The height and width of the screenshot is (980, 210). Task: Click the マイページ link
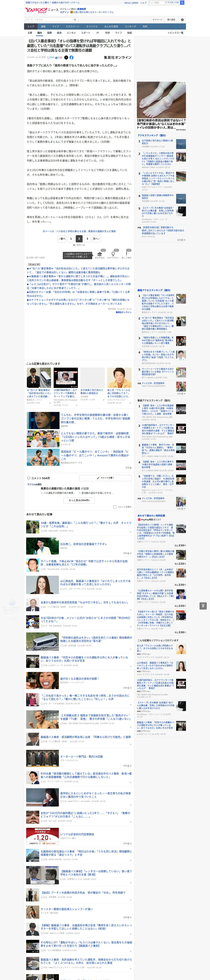coord(157,19)
